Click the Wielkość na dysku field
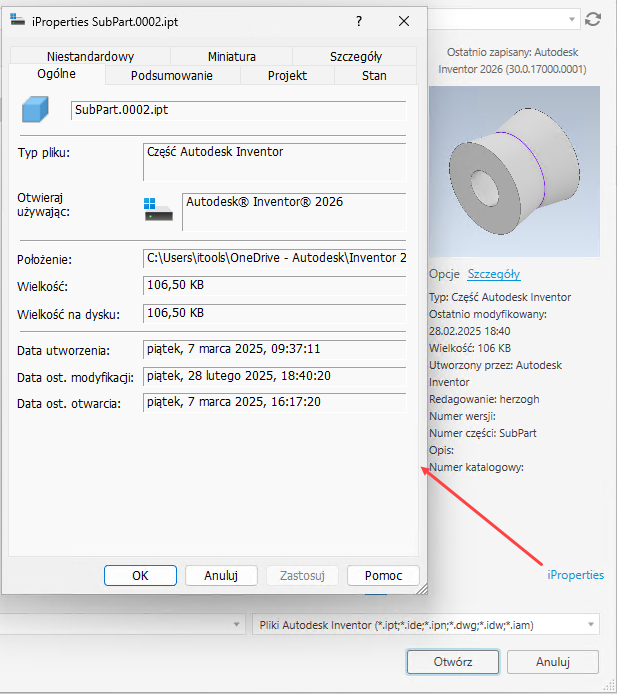617x694 pixels. pos(274,313)
